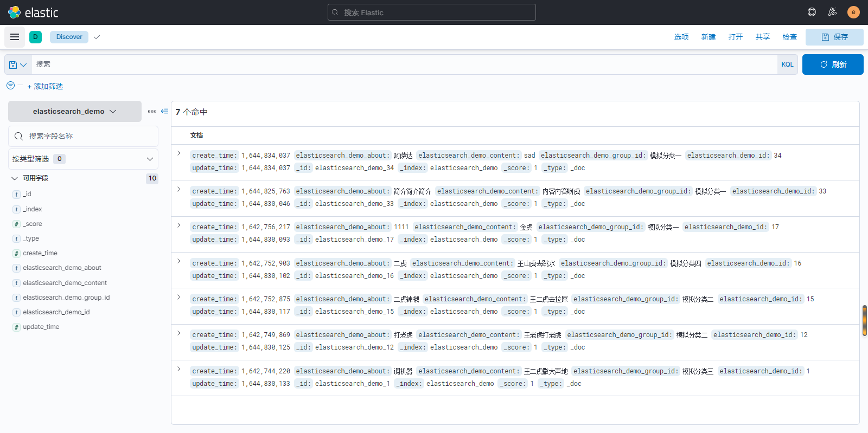Open the 选项 menu

point(681,37)
